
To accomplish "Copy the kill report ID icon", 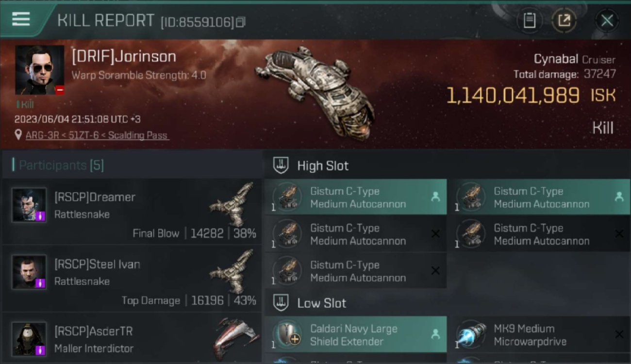I will [x=241, y=22].
